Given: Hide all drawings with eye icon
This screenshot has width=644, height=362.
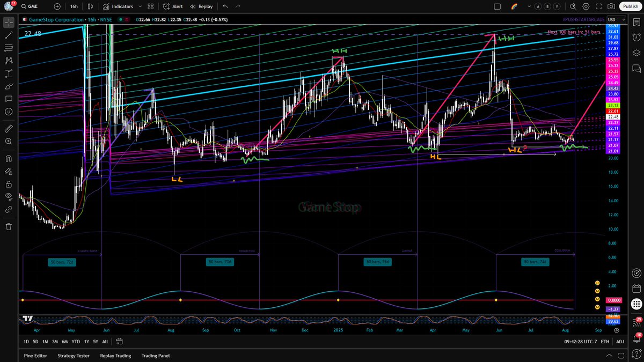Looking at the screenshot, I should click(x=9, y=197).
